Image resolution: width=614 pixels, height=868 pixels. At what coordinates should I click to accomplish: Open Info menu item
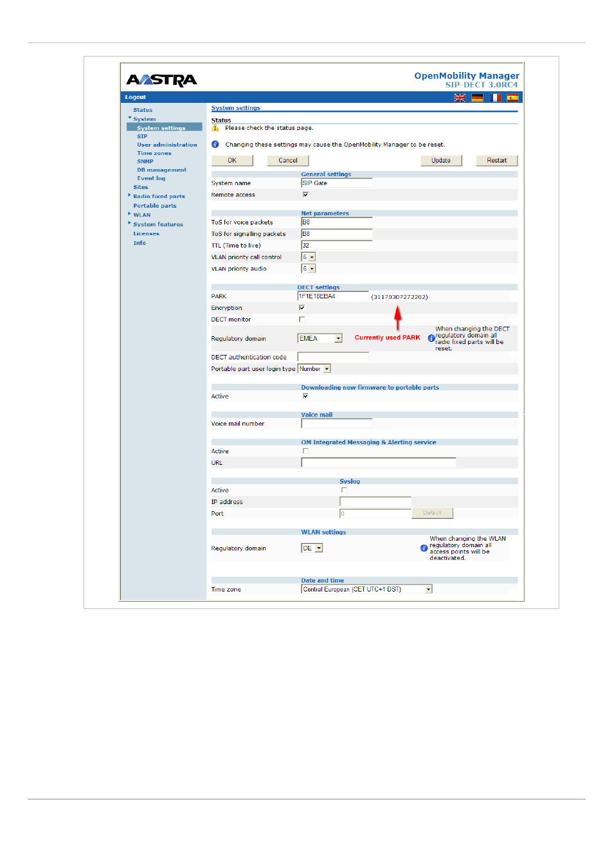140,243
